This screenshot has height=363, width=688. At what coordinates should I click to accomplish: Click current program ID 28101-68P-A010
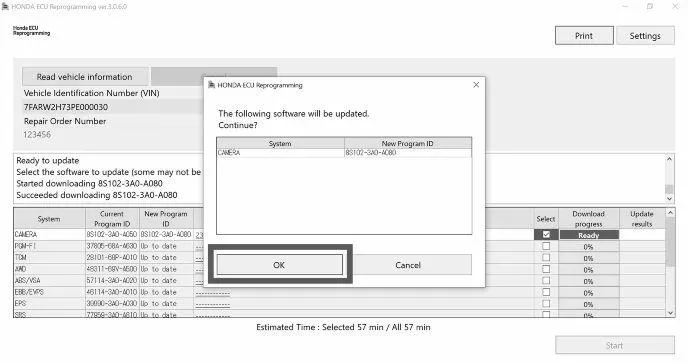(x=112, y=258)
